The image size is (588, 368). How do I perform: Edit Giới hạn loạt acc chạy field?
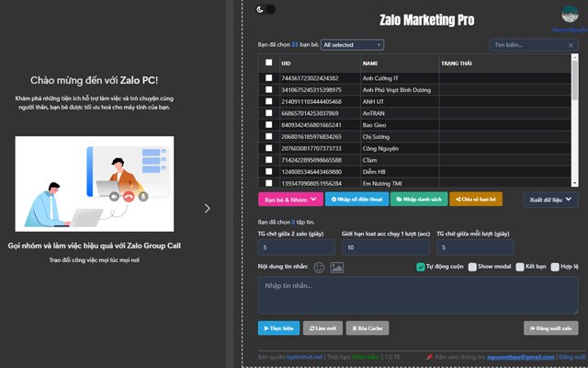386,247
